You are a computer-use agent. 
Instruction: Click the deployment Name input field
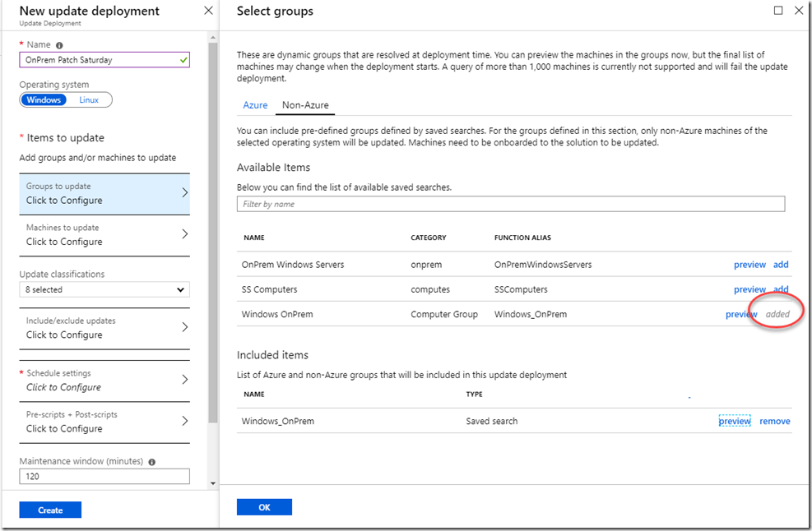[x=104, y=59]
